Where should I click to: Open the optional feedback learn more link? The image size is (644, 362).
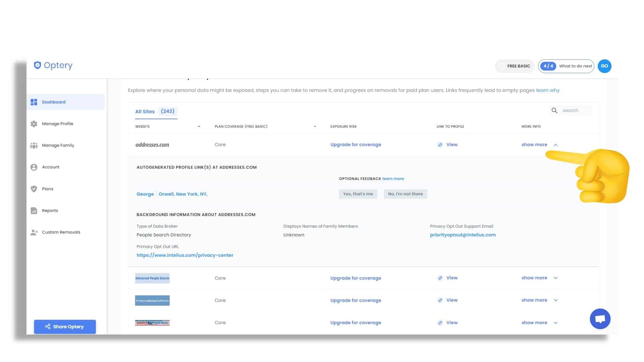coord(393,179)
